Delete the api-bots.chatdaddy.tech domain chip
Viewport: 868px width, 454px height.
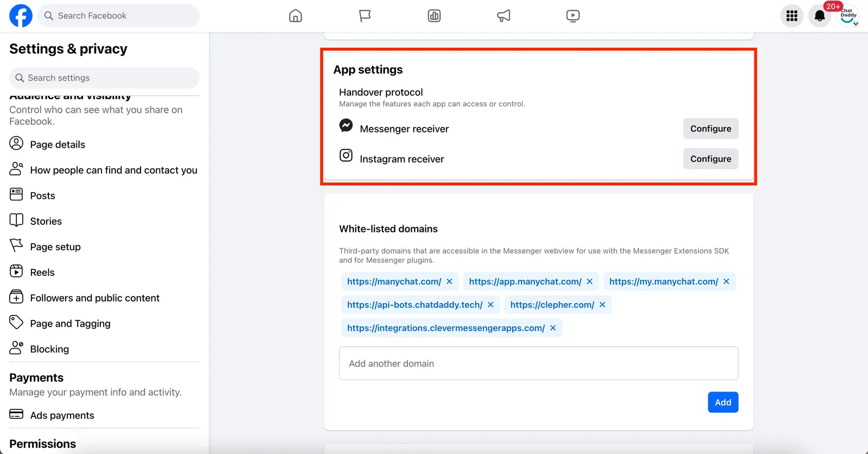[x=490, y=305]
